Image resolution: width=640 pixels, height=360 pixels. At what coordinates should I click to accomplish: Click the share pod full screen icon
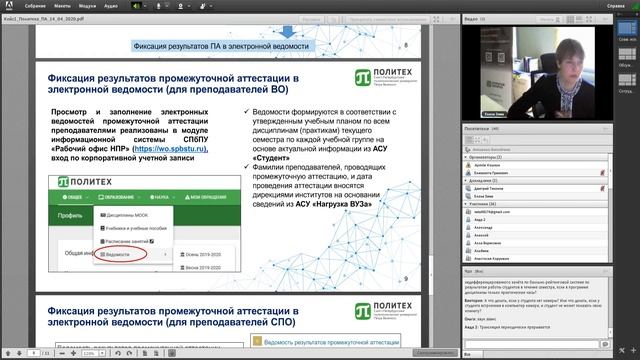coord(436,19)
